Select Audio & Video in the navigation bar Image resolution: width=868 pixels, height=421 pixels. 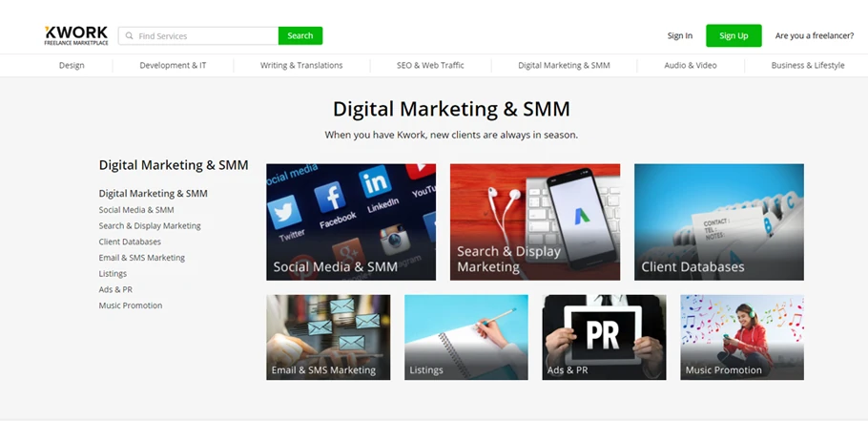click(x=691, y=65)
